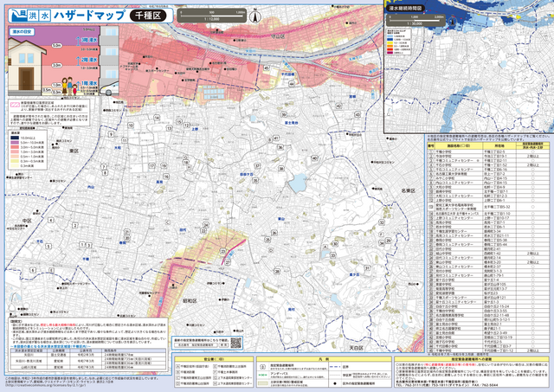The width and height of the screenshot is (554, 392).
Task: Click the 指定緊急避難場所への避難 panel header
Action: pos(471,359)
